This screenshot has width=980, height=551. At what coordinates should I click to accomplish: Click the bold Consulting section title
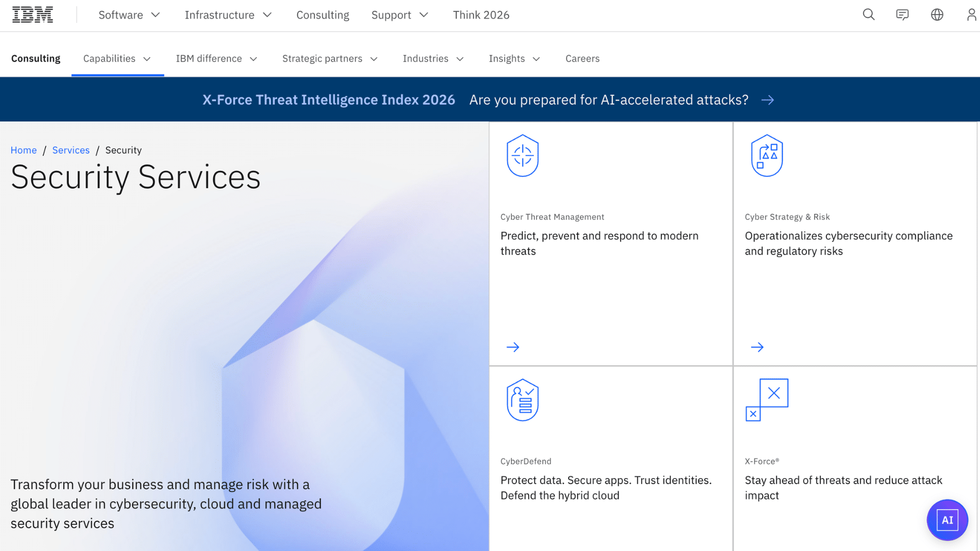[36, 59]
